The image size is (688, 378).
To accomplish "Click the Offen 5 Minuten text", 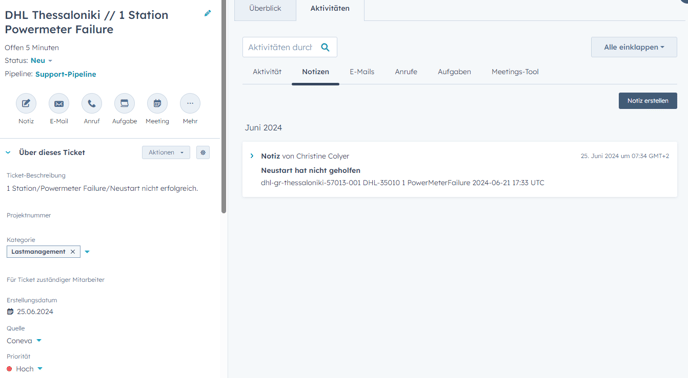I will coord(32,47).
